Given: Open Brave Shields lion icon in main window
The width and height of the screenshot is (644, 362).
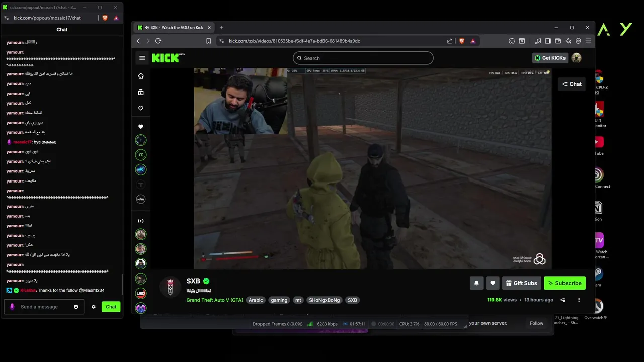Looking at the screenshot, I should 462,41.
